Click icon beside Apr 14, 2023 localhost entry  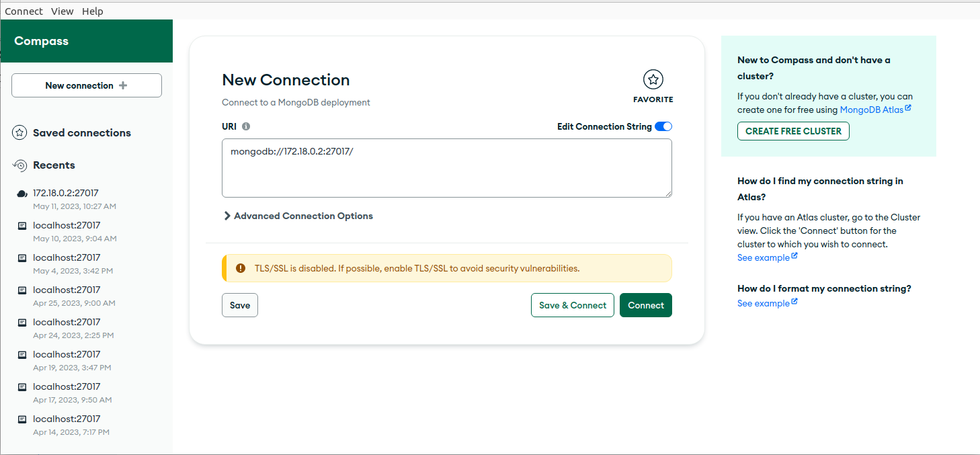click(x=22, y=419)
